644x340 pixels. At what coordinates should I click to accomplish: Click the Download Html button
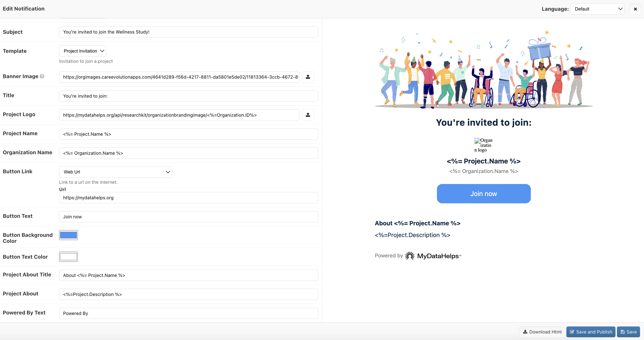[x=542, y=332]
